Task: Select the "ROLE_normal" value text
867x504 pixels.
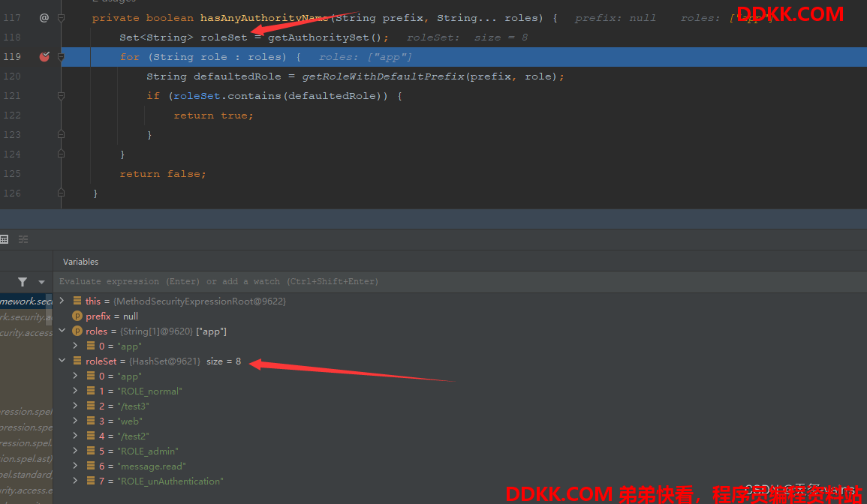Action: click(150, 391)
